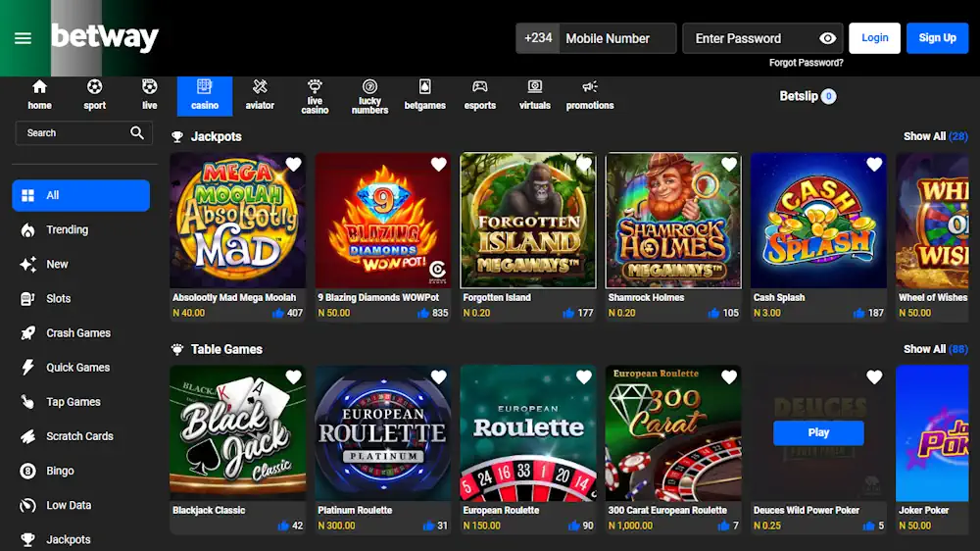Screen dimensions: 980x551
Task: Like Blackjack Classic thumbs-up icon
Action: click(283, 526)
